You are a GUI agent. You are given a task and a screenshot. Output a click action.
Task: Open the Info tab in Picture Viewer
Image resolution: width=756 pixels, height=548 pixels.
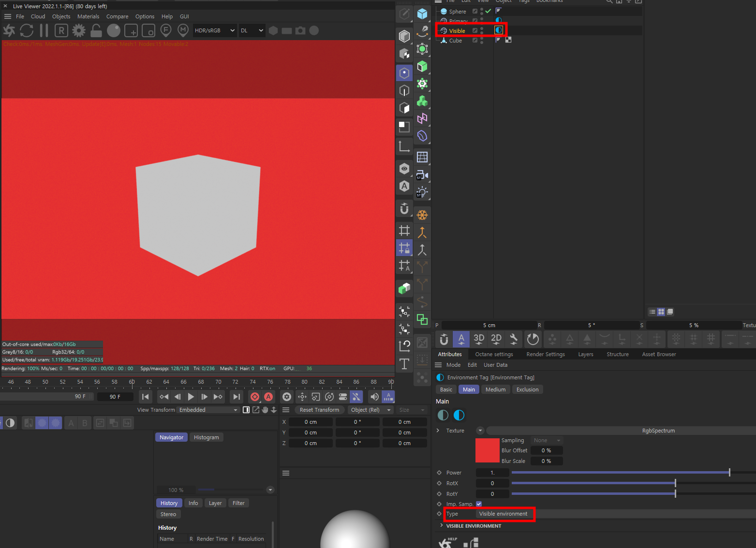pyautogui.click(x=193, y=503)
